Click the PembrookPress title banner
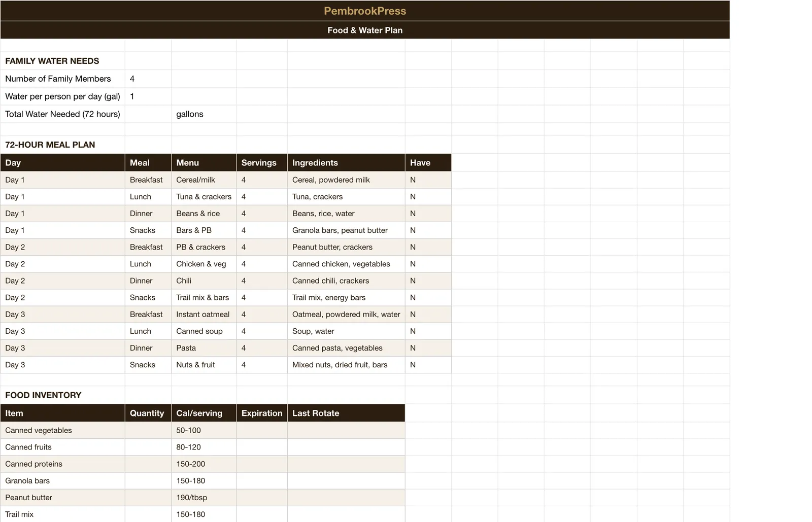812x522 pixels. pos(365,11)
